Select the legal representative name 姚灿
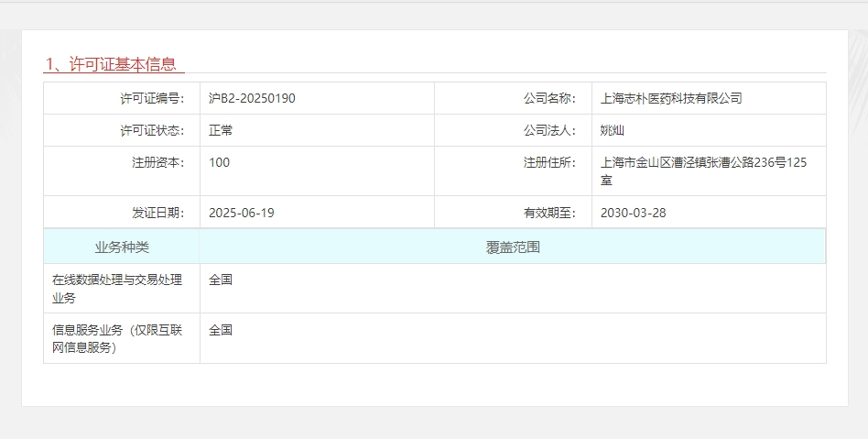The width and height of the screenshot is (868, 439). 612,130
